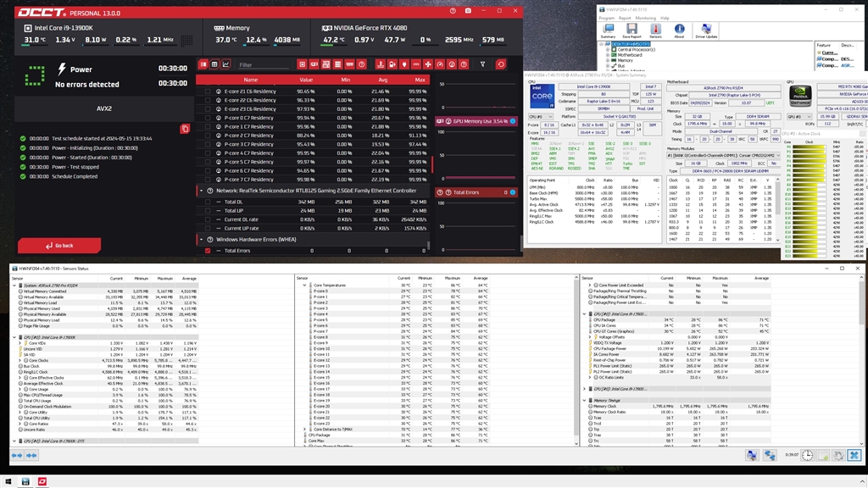Toggle the clock-speed gauge sensor filter
The image size is (868, 488).
coord(440,64)
